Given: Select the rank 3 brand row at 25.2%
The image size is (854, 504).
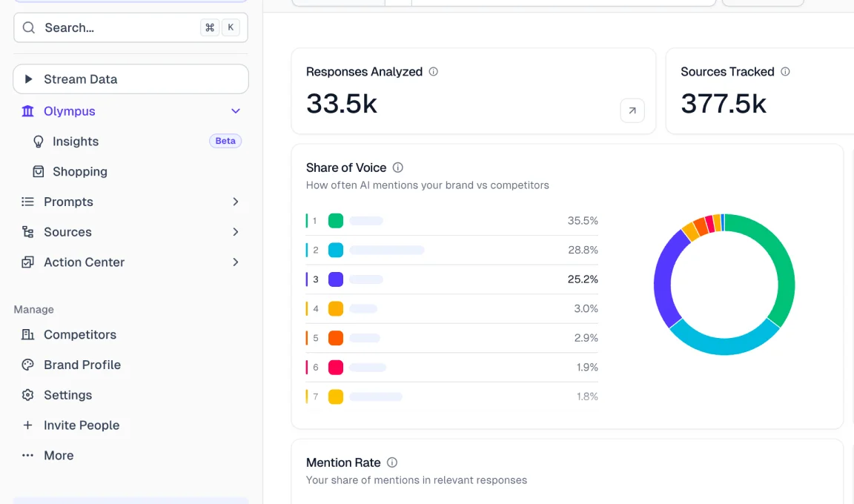Looking at the screenshot, I should pyautogui.click(x=452, y=279).
